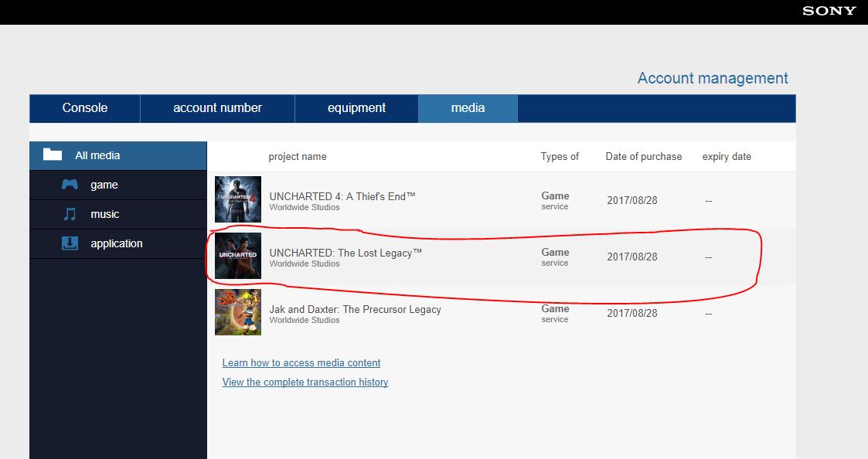Click the expiry date dashes for Uncharted 4
The height and width of the screenshot is (459, 868).
point(709,201)
